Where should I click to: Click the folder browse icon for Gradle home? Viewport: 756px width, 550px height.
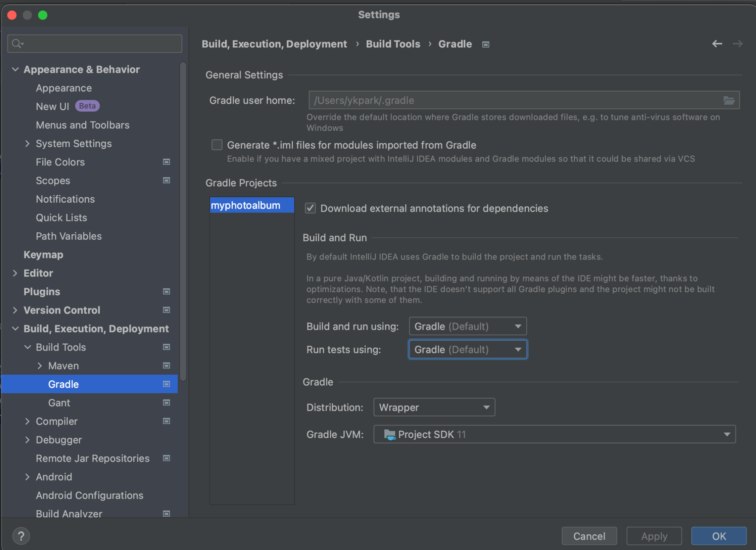tap(729, 100)
